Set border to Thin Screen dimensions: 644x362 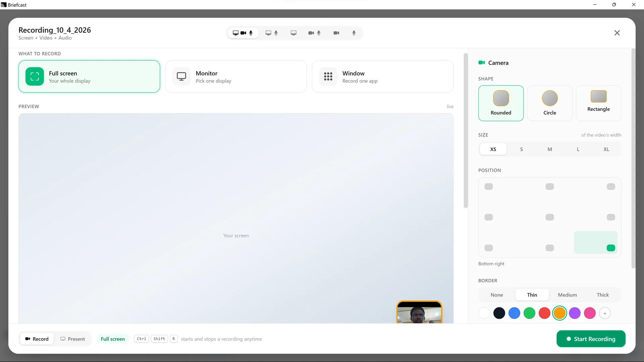click(532, 295)
